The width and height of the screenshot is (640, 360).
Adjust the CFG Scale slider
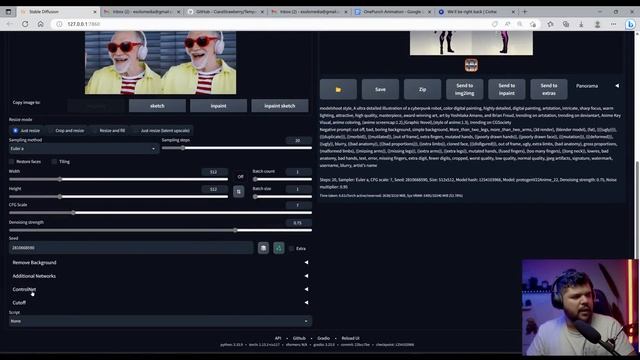tap(160, 213)
